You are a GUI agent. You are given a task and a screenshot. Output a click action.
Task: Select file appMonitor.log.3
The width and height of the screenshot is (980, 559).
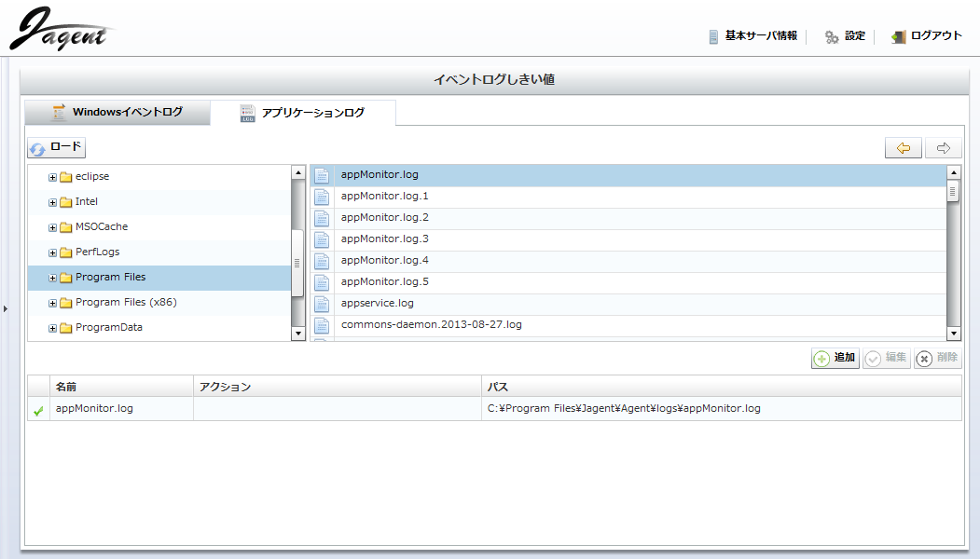[384, 239]
